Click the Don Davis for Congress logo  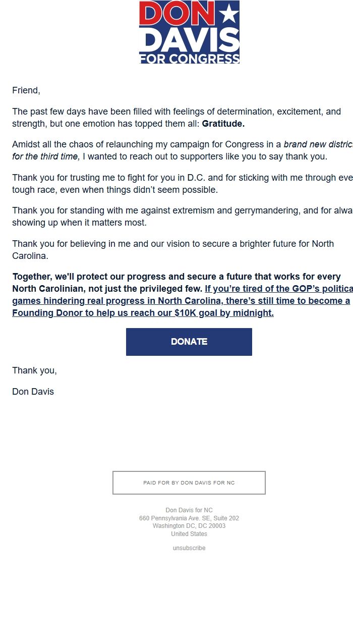pyautogui.click(x=189, y=32)
